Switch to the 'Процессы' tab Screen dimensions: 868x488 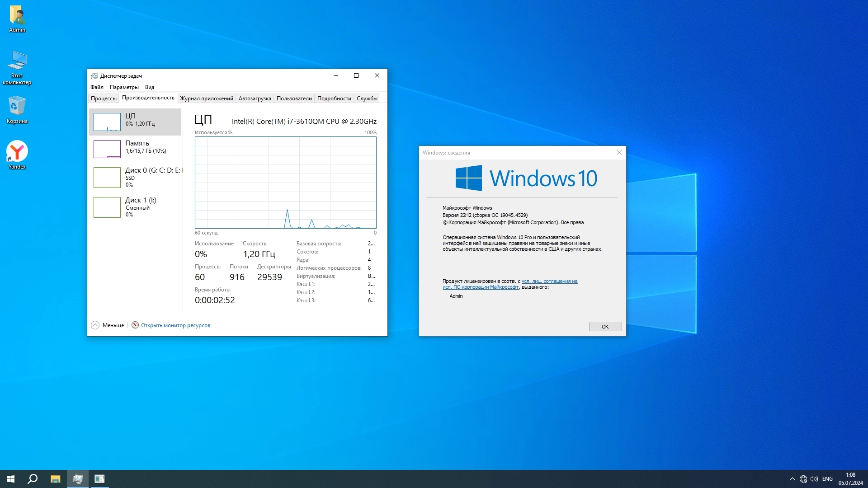[x=104, y=99]
